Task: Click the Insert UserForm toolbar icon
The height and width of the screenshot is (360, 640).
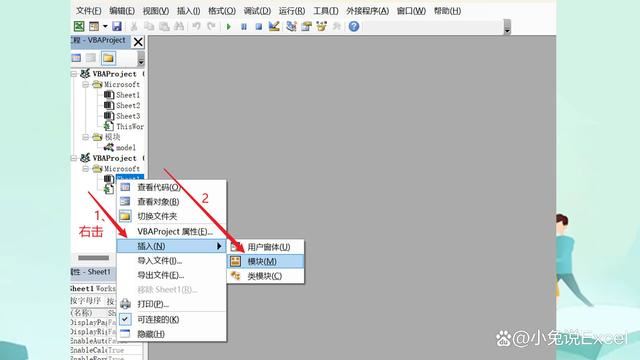Action: click(94, 27)
